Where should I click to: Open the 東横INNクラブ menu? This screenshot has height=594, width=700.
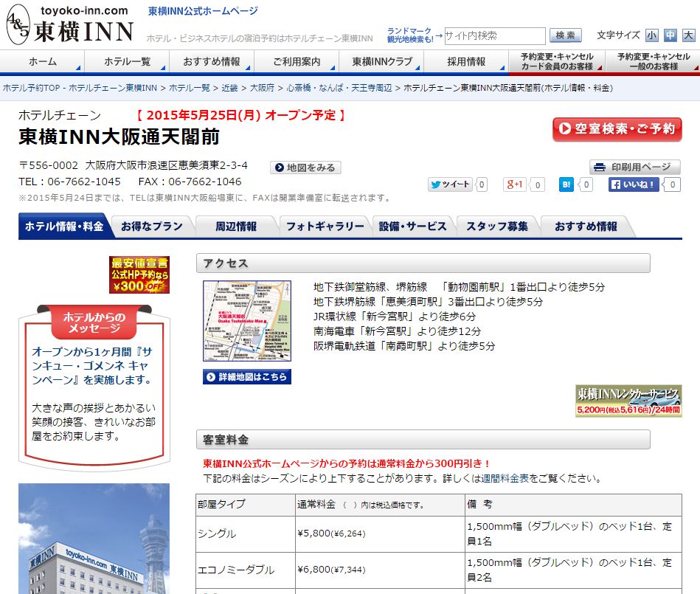381,62
